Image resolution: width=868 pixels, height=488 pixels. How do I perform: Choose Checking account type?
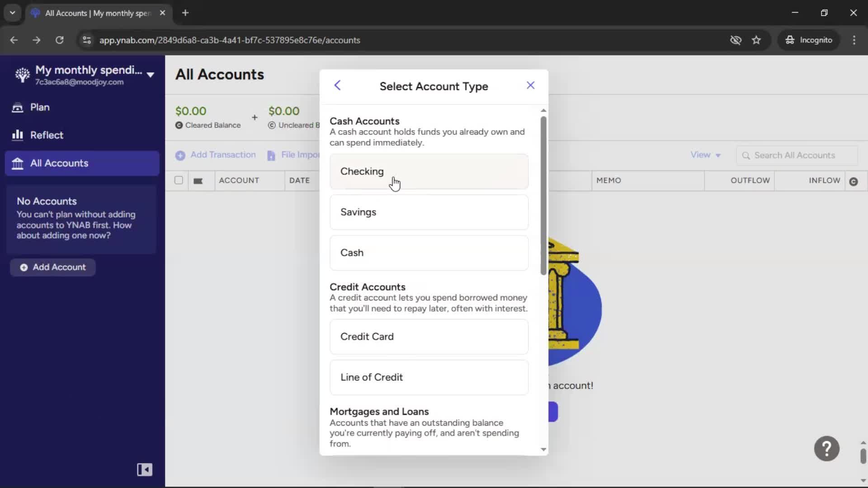point(429,171)
